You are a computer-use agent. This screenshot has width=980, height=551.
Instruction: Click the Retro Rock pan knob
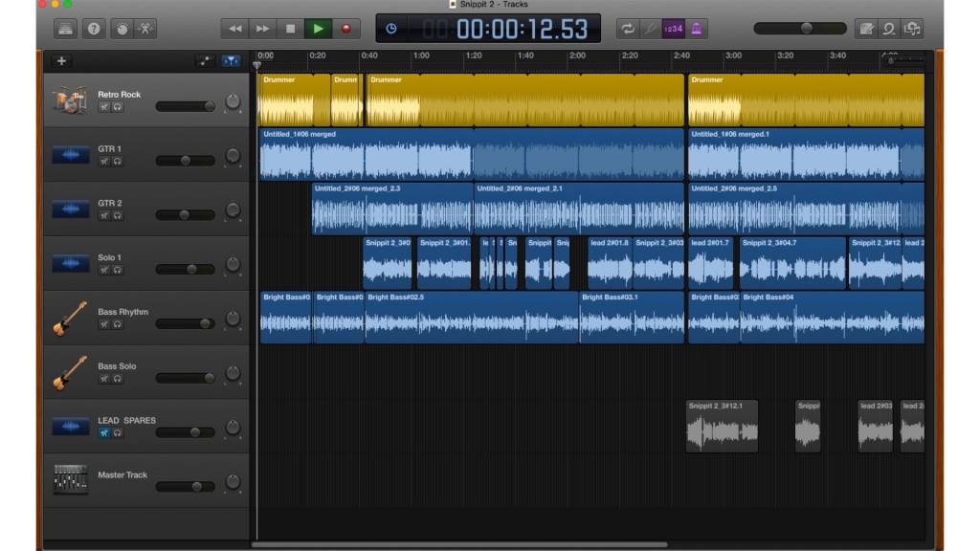pos(233,101)
